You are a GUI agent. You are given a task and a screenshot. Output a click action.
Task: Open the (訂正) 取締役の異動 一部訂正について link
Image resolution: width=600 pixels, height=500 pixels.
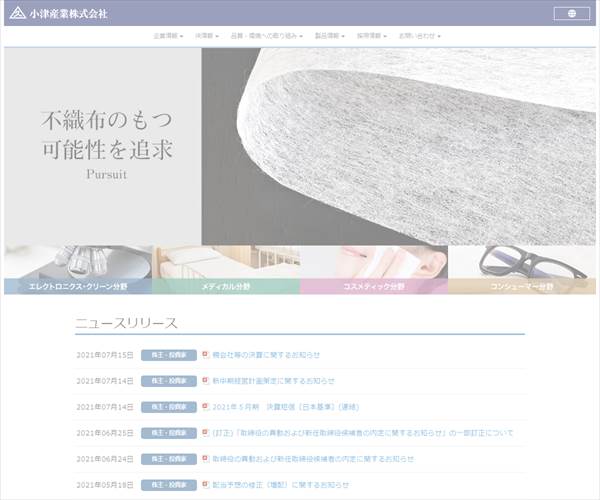(362, 433)
